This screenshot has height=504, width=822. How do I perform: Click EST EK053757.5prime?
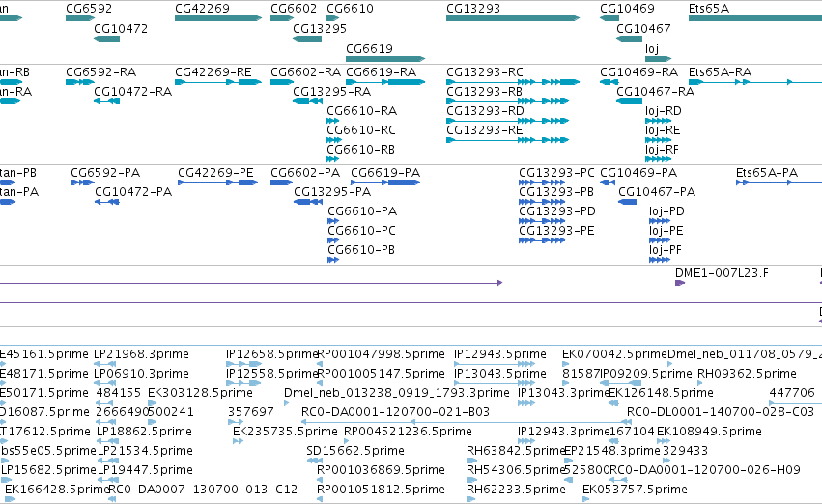[635, 490]
